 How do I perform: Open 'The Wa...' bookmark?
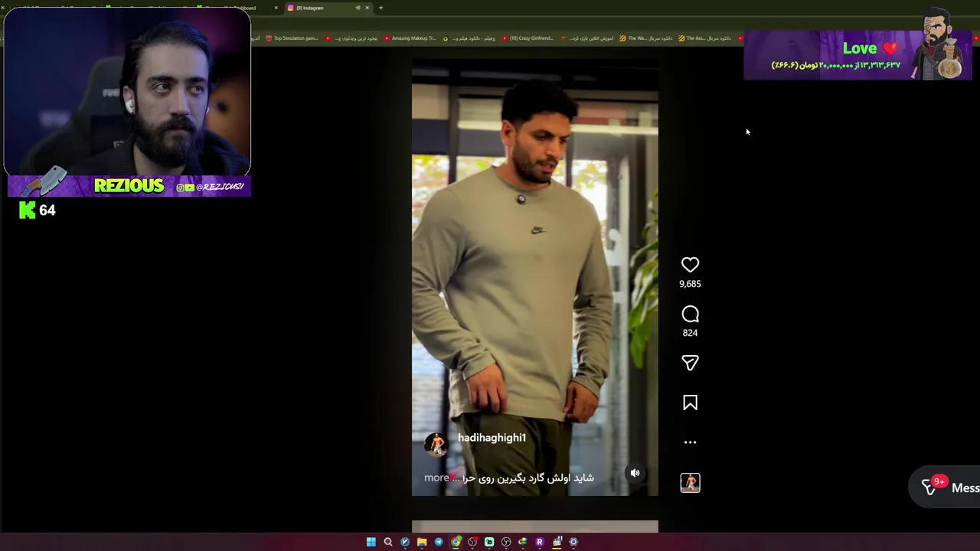(645, 38)
